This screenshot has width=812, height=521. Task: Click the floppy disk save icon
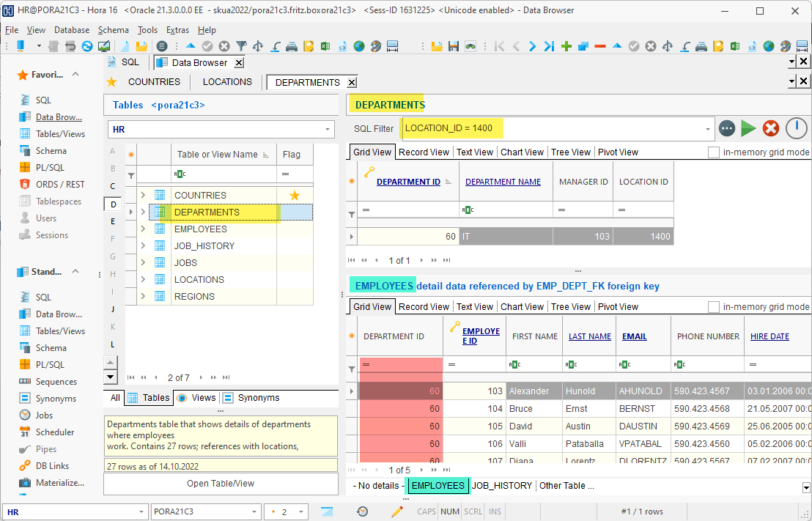pyautogui.click(x=454, y=46)
